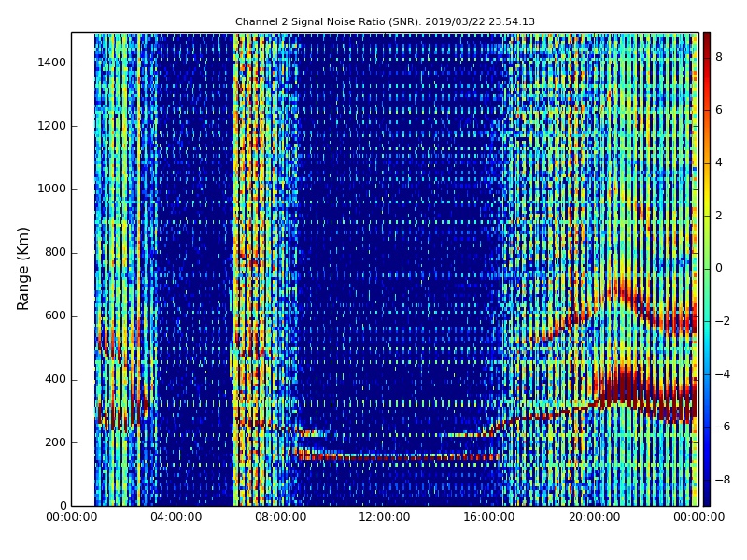Click the colorbar value −8 label
This screenshot has height=560, width=747.
point(723,480)
